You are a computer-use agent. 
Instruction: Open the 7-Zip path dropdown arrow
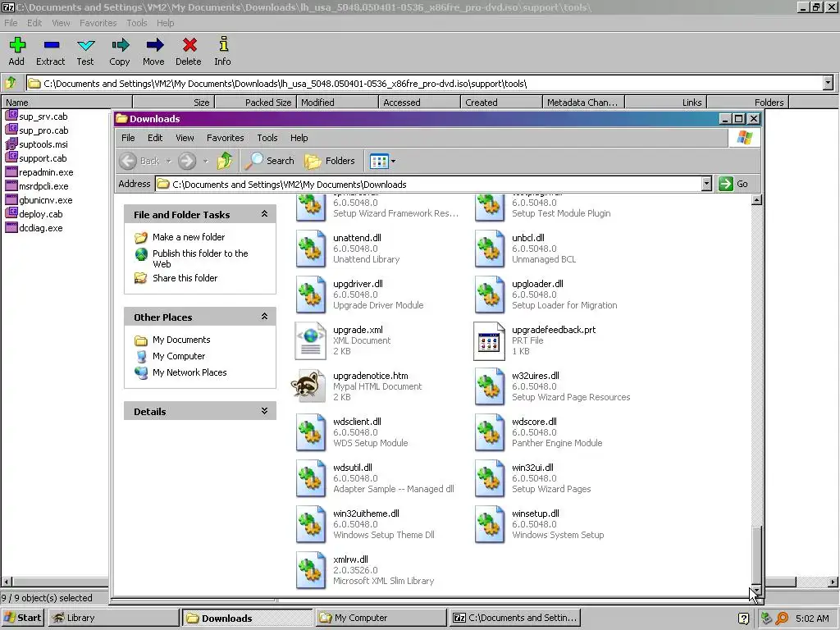(828, 83)
